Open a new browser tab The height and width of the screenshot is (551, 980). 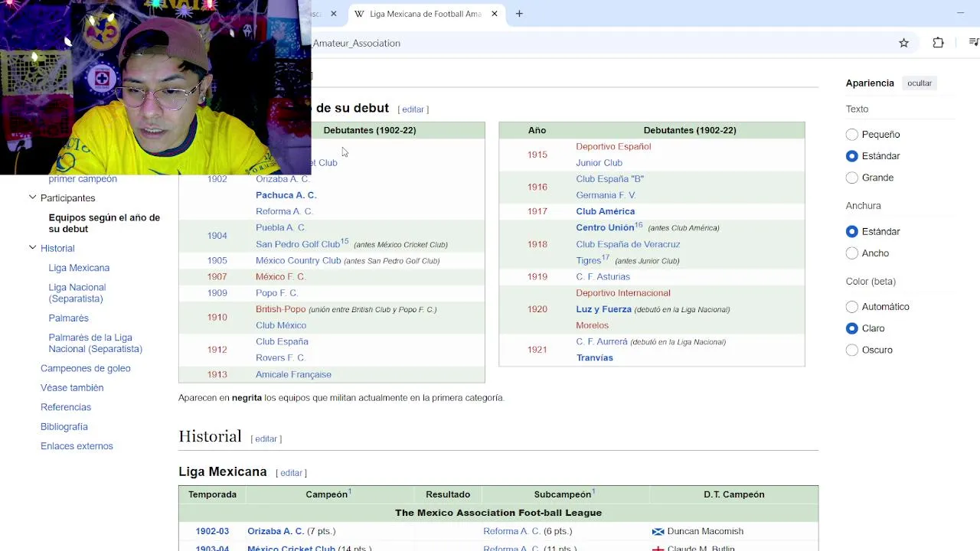(x=519, y=14)
